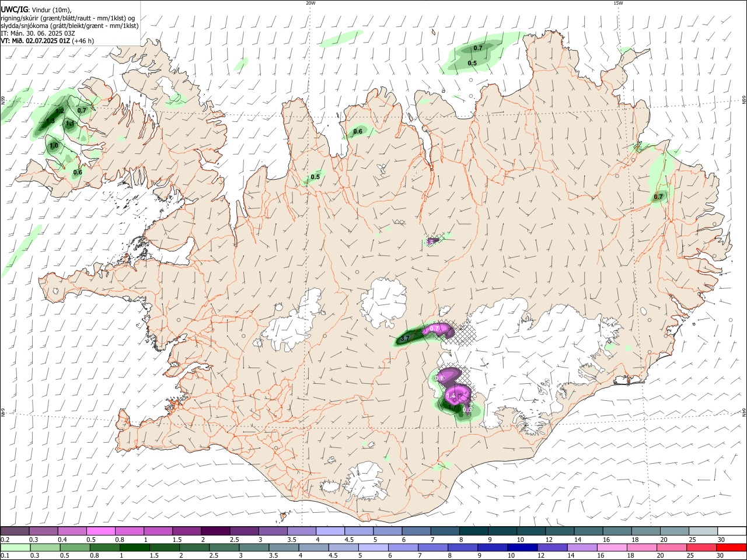Click the violet rain swatch starting at 12
The image size is (747, 560).
(552, 548)
